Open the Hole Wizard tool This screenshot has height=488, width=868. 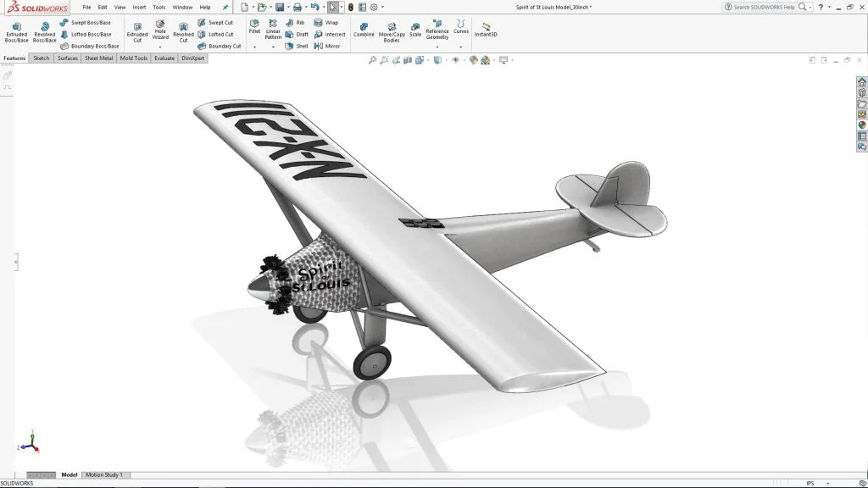point(160,31)
